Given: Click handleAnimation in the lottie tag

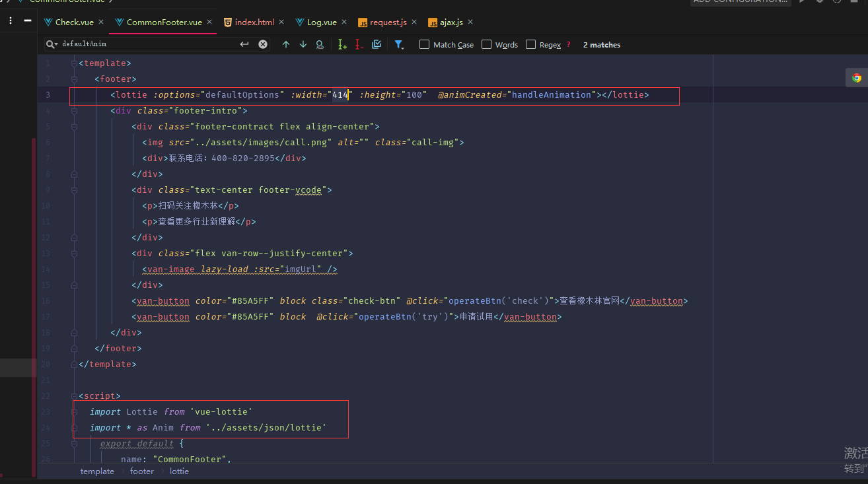Looking at the screenshot, I should pyautogui.click(x=552, y=95).
